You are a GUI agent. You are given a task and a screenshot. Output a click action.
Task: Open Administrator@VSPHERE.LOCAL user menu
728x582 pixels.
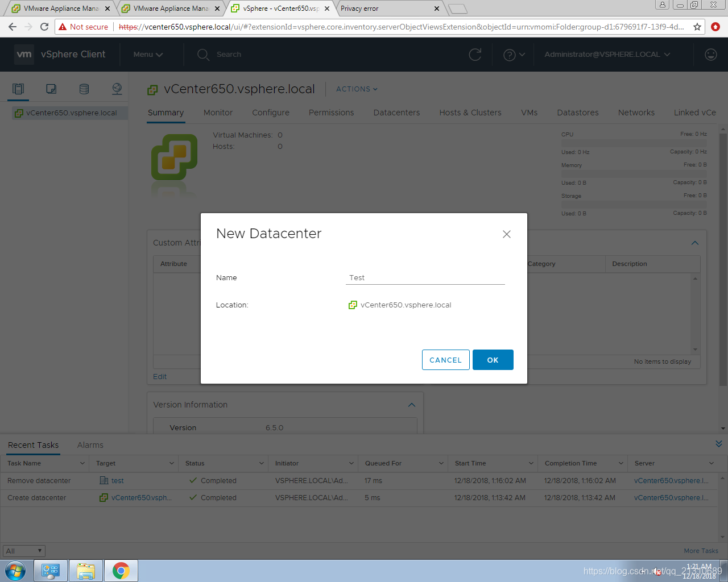(607, 55)
